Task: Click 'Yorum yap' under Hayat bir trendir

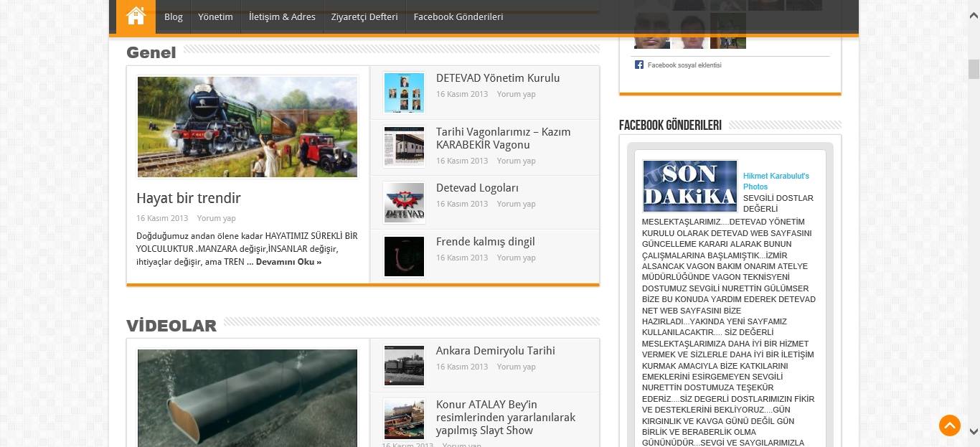Action: pyautogui.click(x=216, y=218)
